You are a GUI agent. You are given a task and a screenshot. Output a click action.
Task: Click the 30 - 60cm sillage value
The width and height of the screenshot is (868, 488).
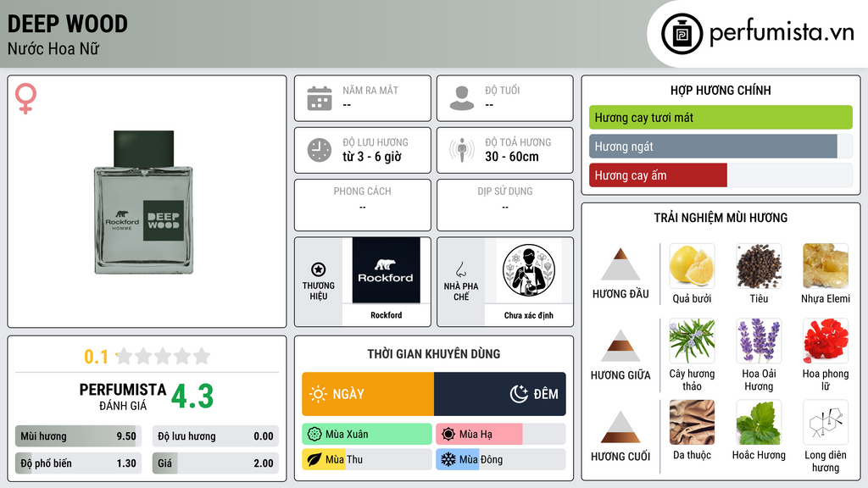[512, 157]
